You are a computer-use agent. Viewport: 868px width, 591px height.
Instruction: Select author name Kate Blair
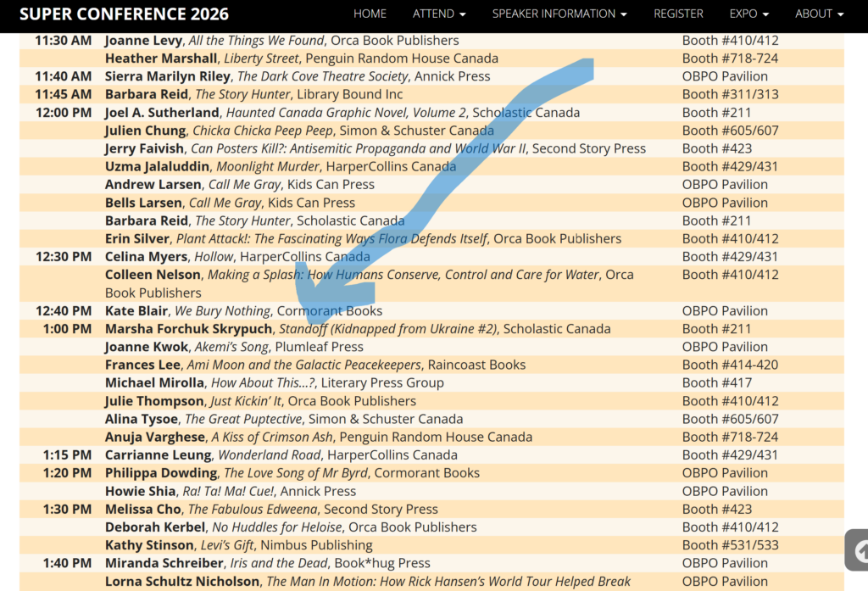click(136, 311)
